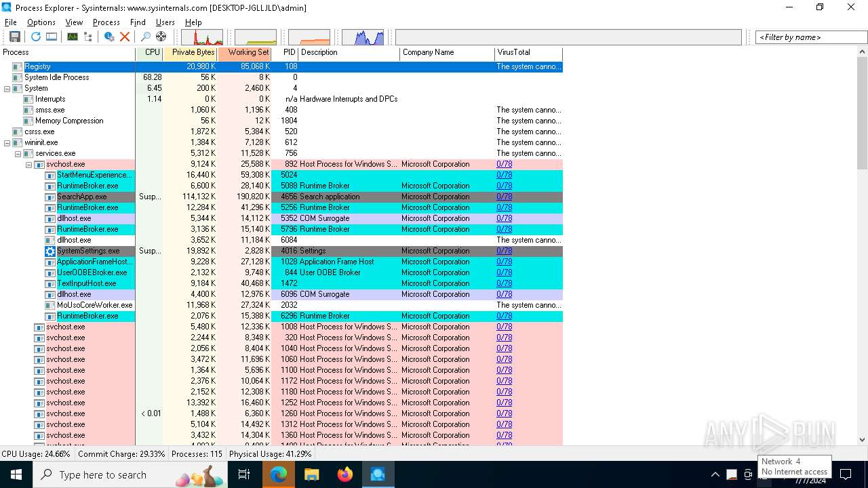Open VirusTotal 0/78 link for SearchApp.exe
This screenshot has width=868, height=488.
(504, 197)
